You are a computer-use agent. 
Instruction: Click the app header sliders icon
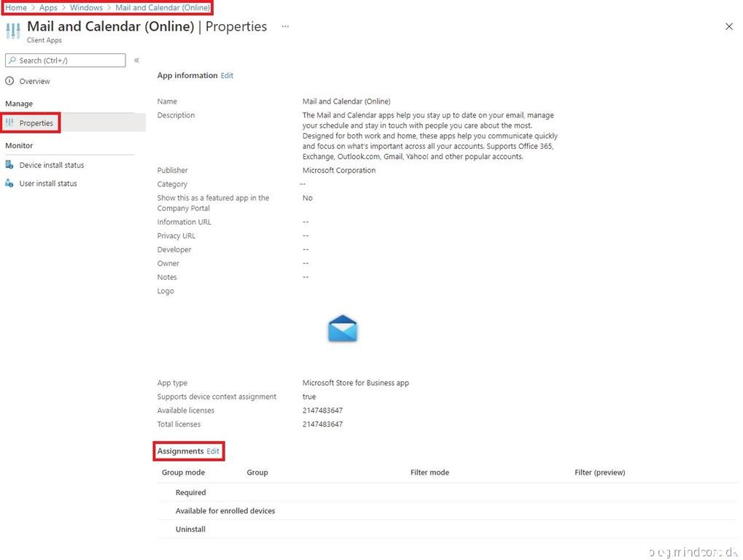(13, 31)
